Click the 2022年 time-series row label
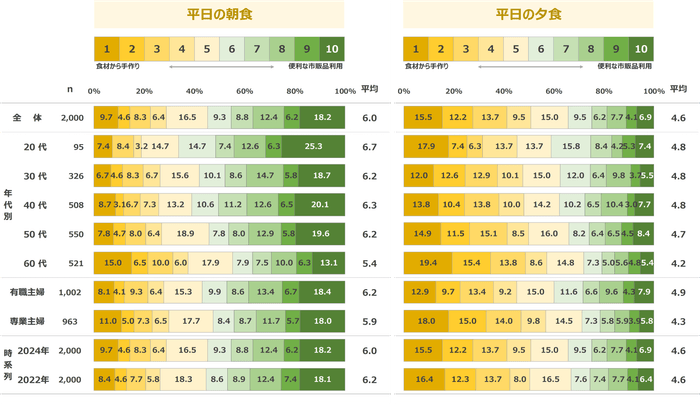Screen dimensions: 700x404 (33, 380)
